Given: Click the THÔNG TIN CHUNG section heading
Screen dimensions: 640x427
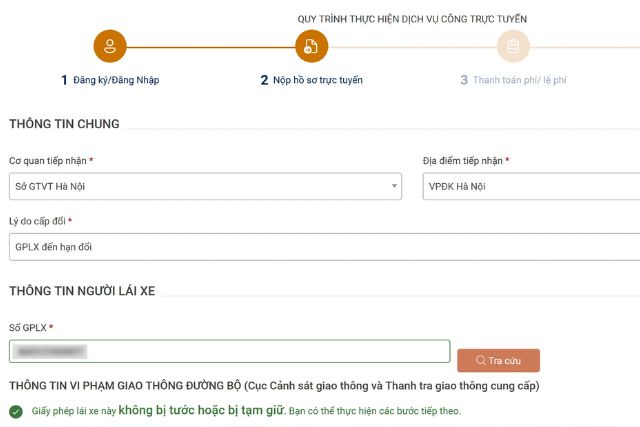Looking at the screenshot, I should coord(64,124).
